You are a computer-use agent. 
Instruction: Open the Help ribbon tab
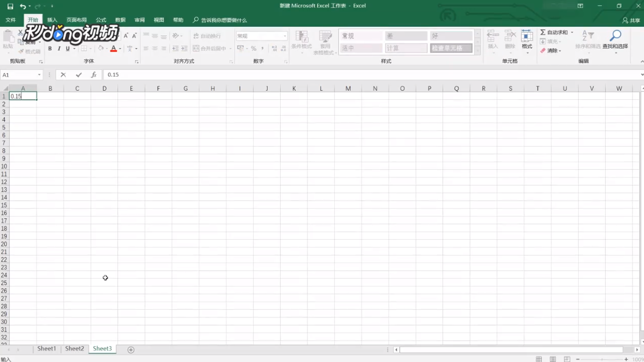(x=178, y=19)
